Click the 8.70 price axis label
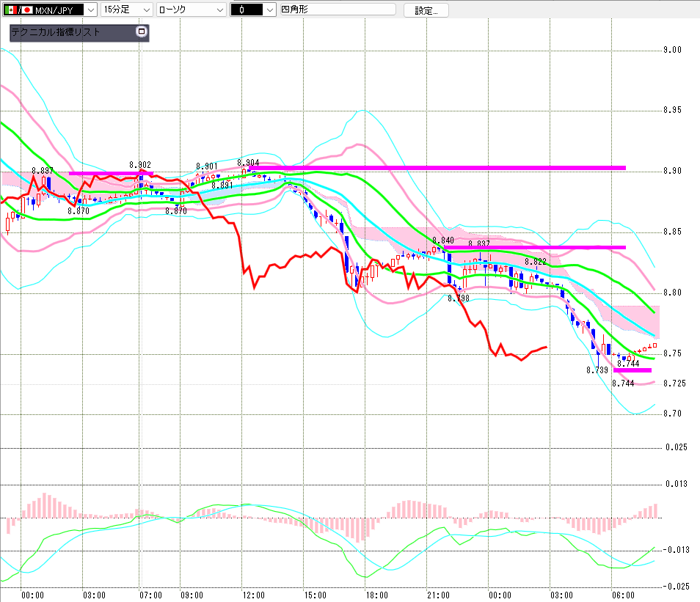The width and height of the screenshot is (700, 602). 672,414
